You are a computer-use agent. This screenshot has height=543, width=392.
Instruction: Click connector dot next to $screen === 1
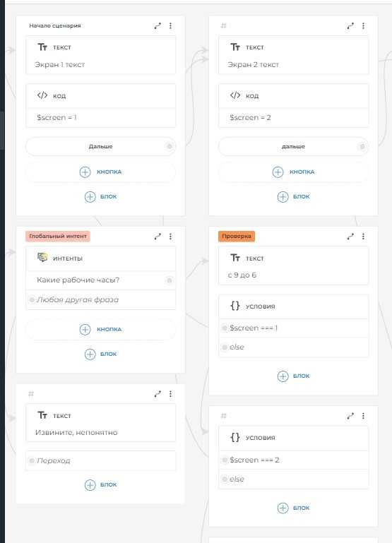point(224,328)
